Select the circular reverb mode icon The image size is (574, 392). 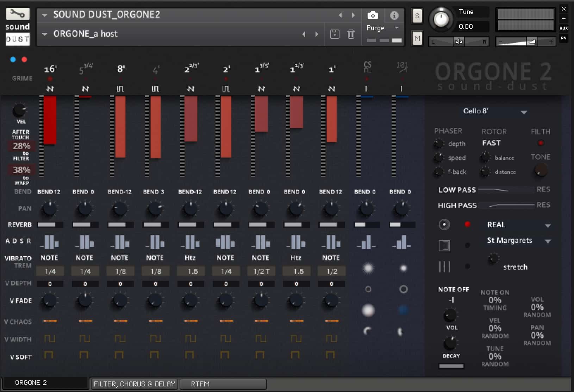444,225
